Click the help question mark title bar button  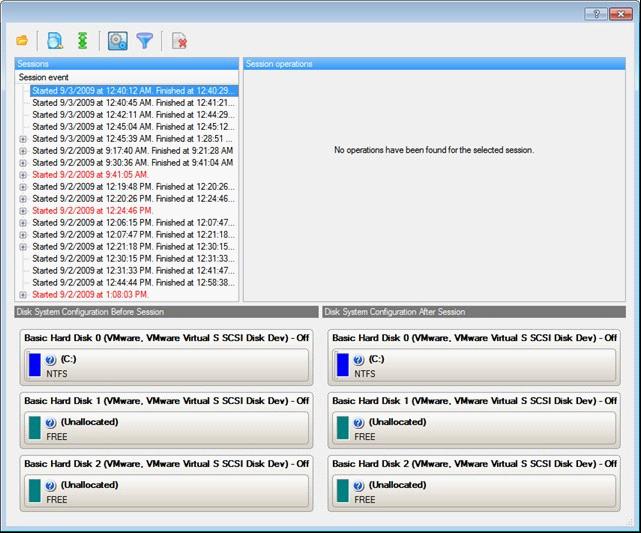tap(596, 14)
